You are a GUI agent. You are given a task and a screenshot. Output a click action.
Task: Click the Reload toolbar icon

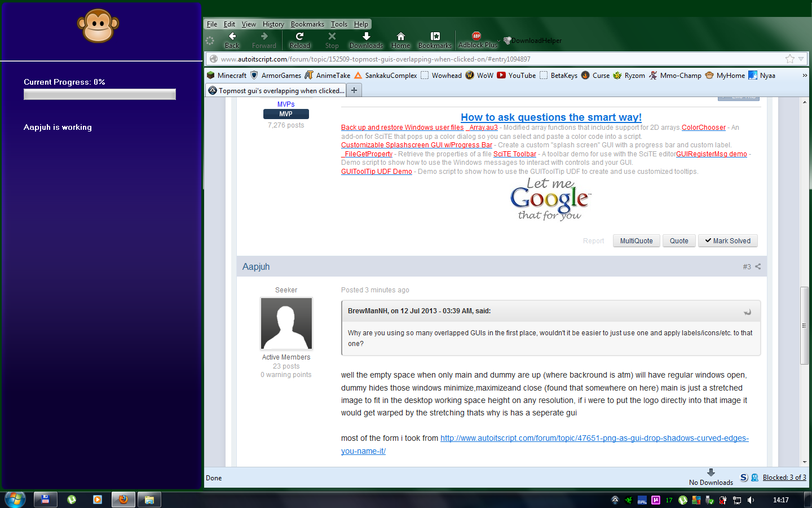pos(299,37)
